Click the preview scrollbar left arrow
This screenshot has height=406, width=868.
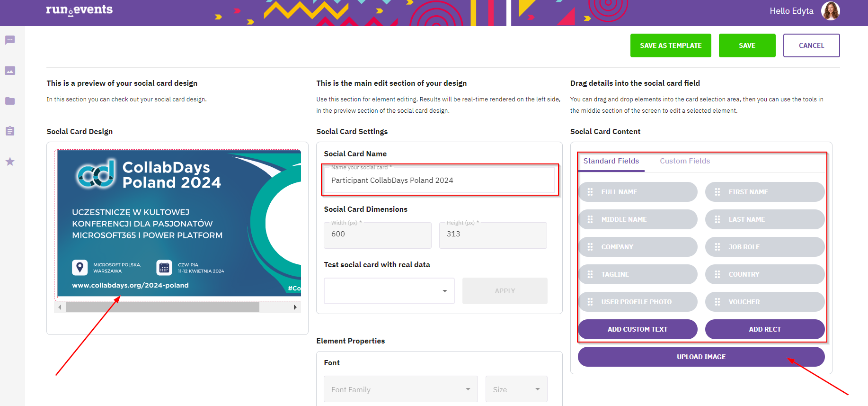(60, 307)
